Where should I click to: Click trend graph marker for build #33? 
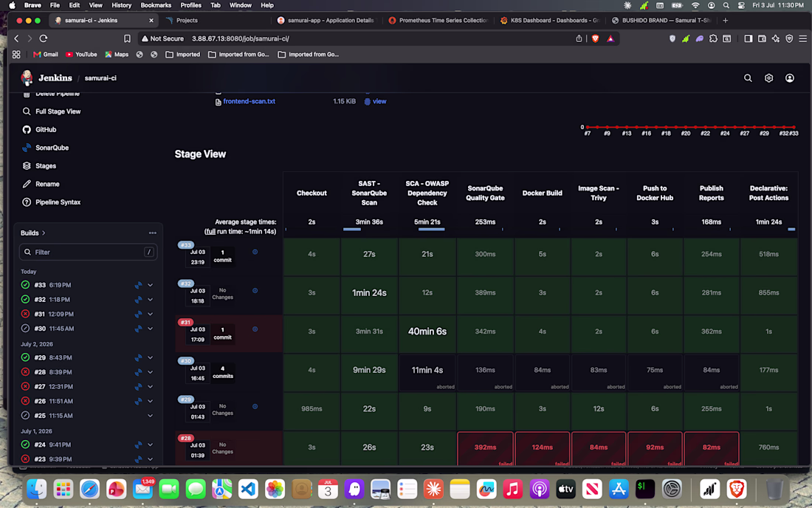click(794, 127)
